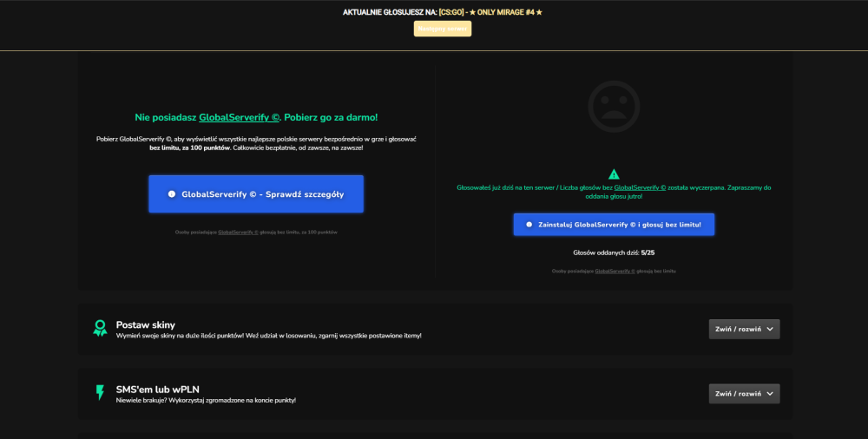Click the Postaw skiny heading
Viewport: 868px width, 439px height.
(x=146, y=325)
